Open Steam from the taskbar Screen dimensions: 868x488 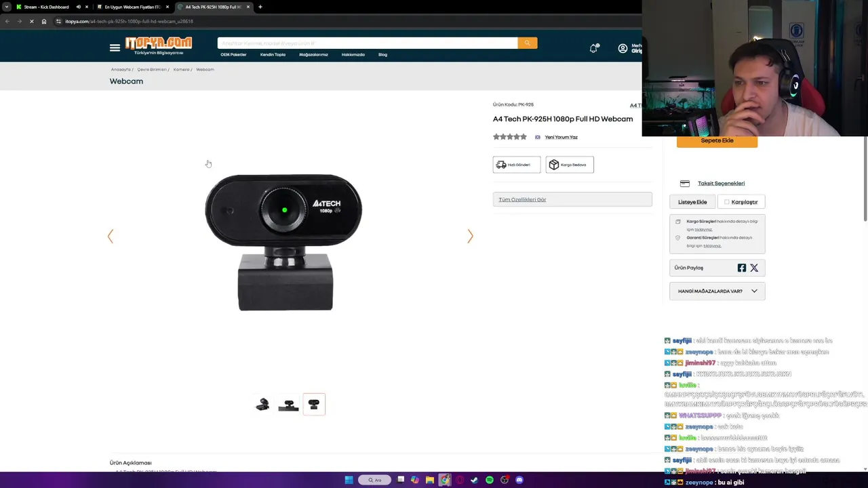coord(475,480)
